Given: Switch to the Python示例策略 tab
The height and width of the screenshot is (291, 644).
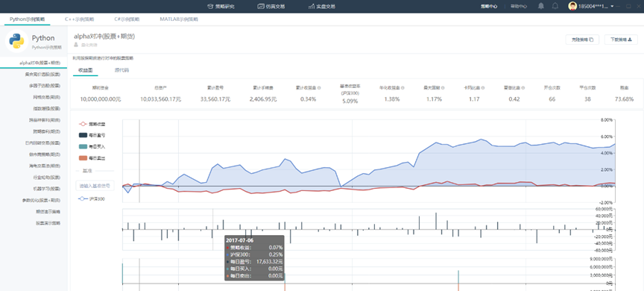Looking at the screenshot, I should (x=27, y=19).
